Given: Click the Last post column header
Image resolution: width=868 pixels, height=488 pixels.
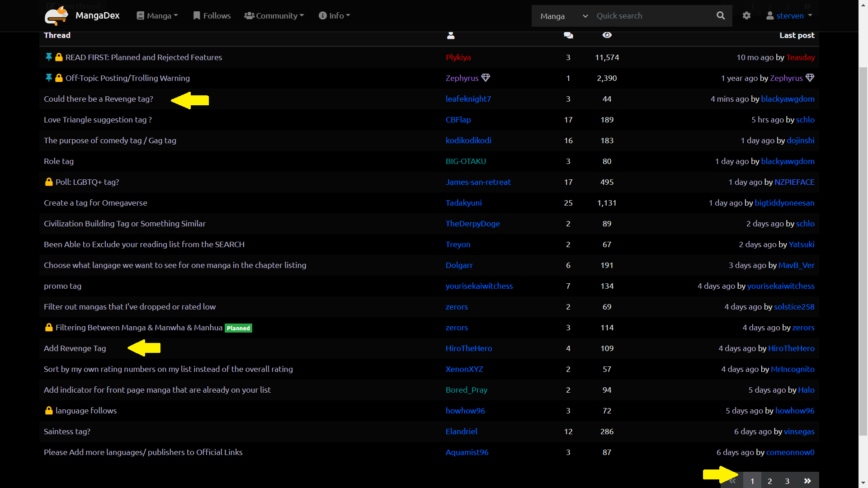Looking at the screenshot, I should click(x=797, y=35).
